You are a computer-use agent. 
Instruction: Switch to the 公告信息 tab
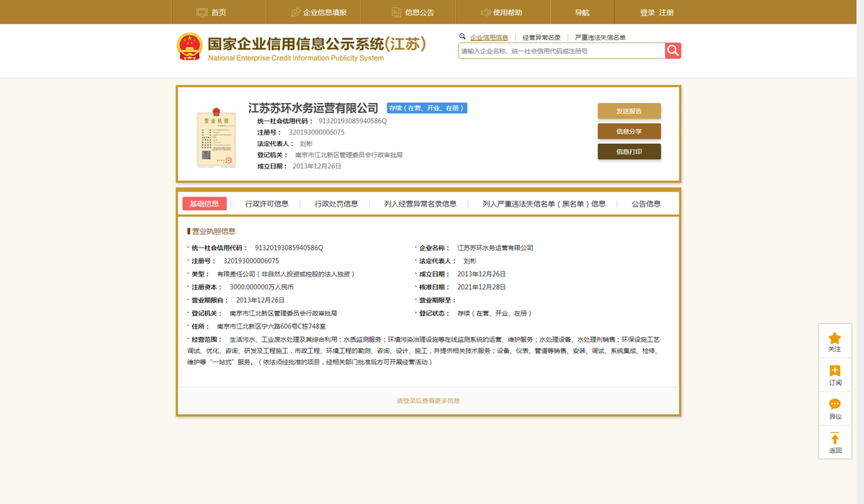coord(646,204)
